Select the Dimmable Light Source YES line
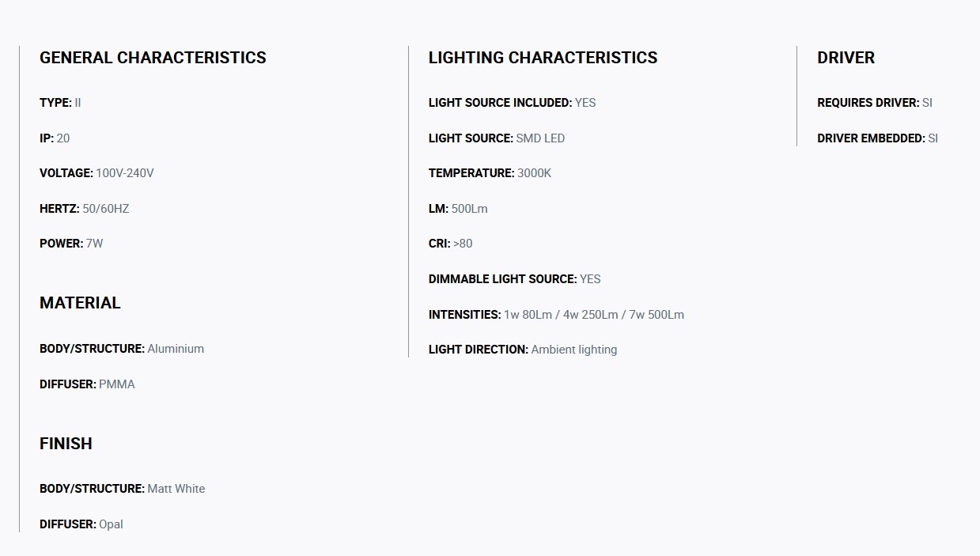This screenshot has height=556, width=980. 514,279
